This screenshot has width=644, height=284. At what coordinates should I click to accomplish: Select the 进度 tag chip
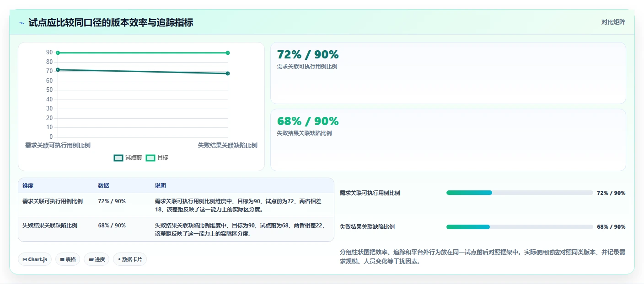click(x=96, y=259)
